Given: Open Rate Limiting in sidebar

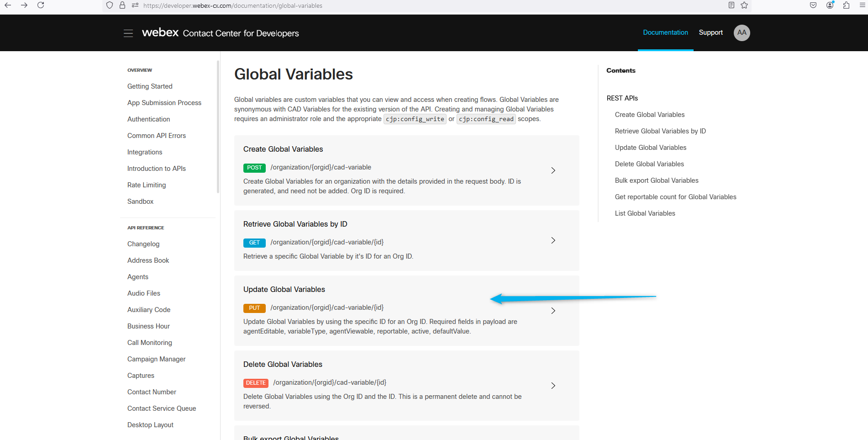Looking at the screenshot, I should coord(147,185).
